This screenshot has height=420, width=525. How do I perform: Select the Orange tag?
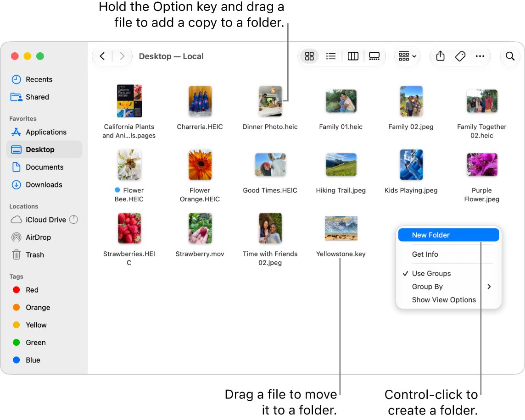point(44,308)
